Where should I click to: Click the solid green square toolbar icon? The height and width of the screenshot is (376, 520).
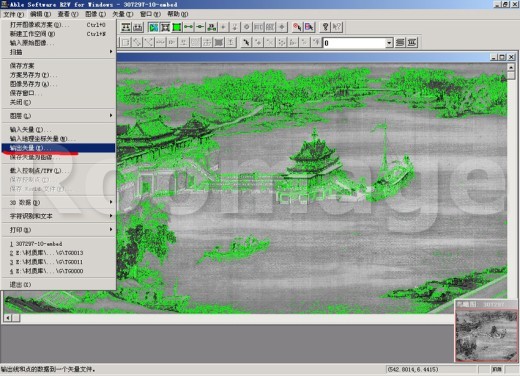tap(177, 27)
